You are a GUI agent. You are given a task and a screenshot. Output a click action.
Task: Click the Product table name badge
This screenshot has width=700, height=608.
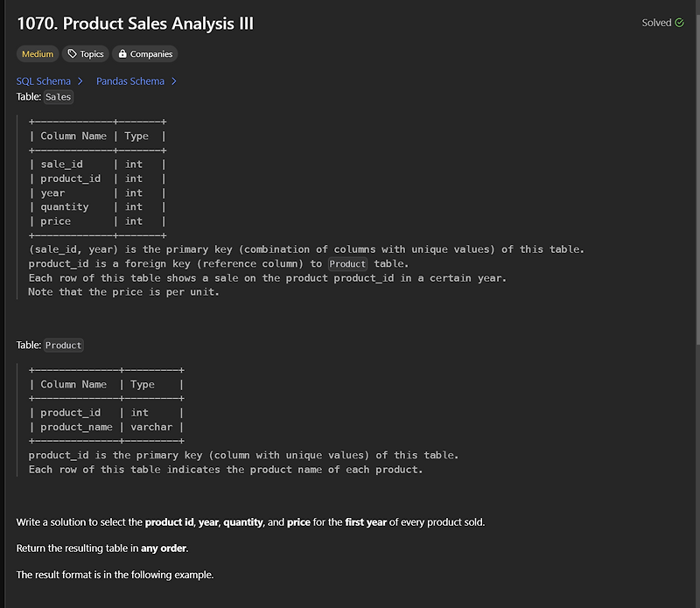[x=63, y=345]
